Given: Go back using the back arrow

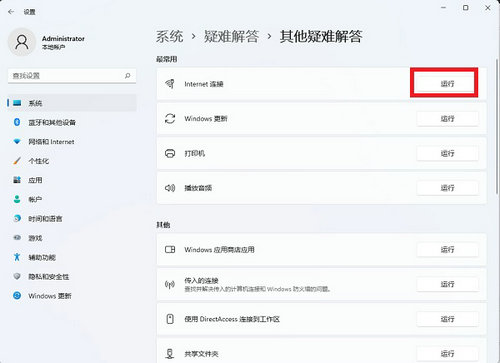Looking at the screenshot, I should pyautogui.click(x=11, y=12).
